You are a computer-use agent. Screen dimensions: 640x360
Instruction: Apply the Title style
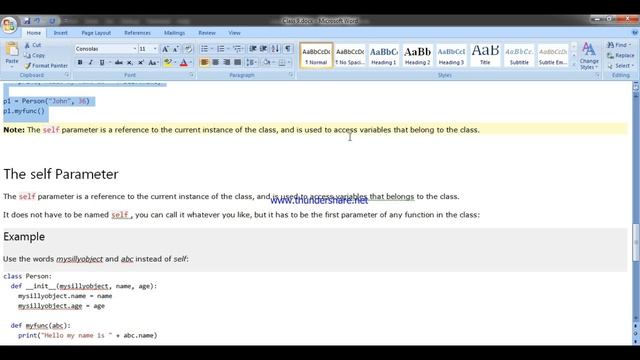tap(485, 56)
